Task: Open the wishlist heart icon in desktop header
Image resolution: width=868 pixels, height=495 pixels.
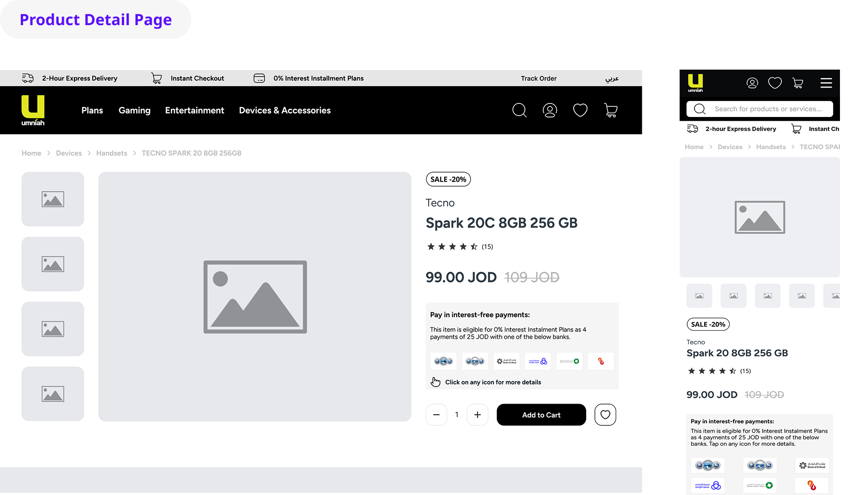Action: tap(580, 110)
